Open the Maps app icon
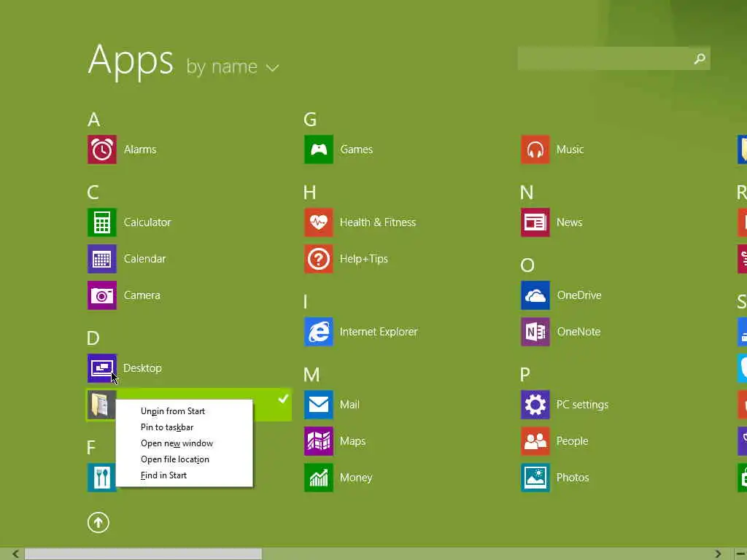Viewport: 747px width, 560px height. pos(319,441)
